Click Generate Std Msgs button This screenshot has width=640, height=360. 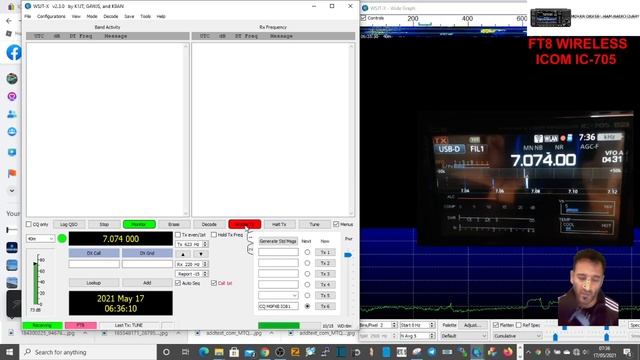coord(278,241)
